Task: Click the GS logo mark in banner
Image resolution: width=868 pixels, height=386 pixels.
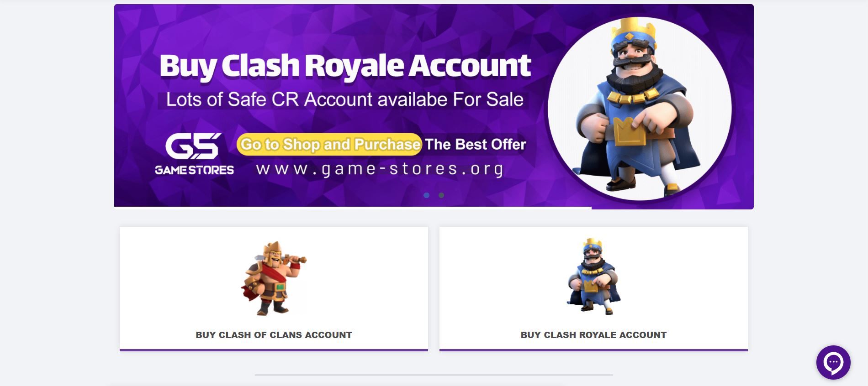Action: tap(193, 146)
